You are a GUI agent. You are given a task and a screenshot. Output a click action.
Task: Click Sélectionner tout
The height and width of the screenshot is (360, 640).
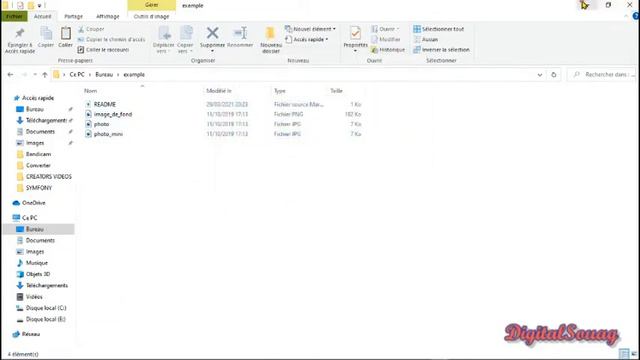coord(438,29)
